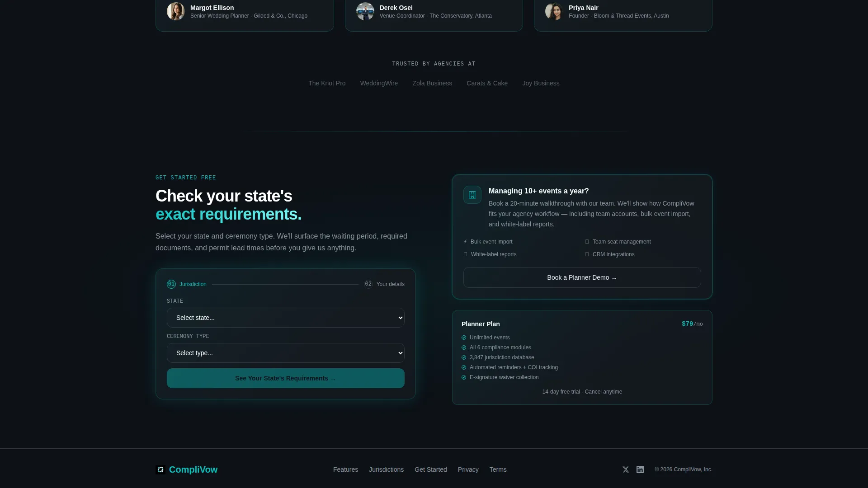Click the CompliVow logo icon in footer
Image resolution: width=868 pixels, height=488 pixels.
[160, 469]
